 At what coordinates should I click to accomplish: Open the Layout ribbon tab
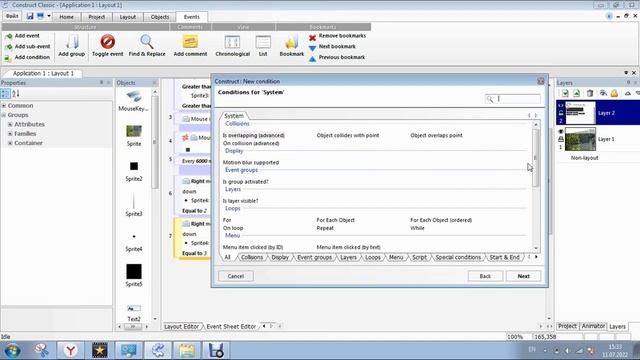pos(127,17)
